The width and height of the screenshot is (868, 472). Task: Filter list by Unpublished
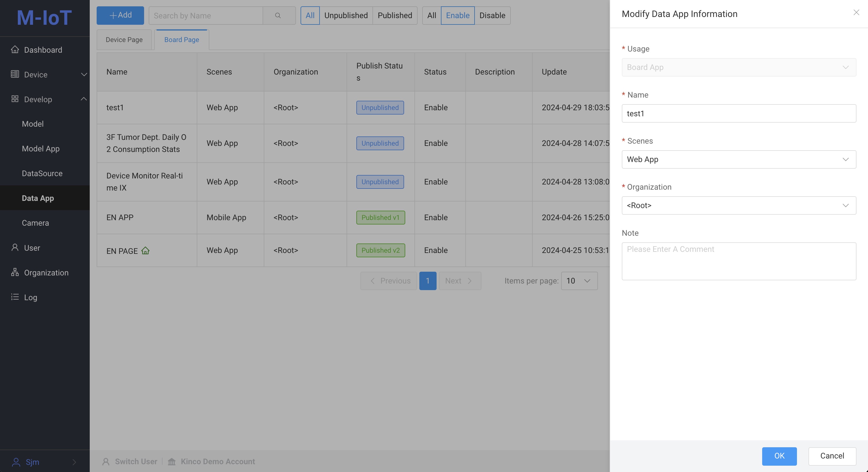[346, 16]
